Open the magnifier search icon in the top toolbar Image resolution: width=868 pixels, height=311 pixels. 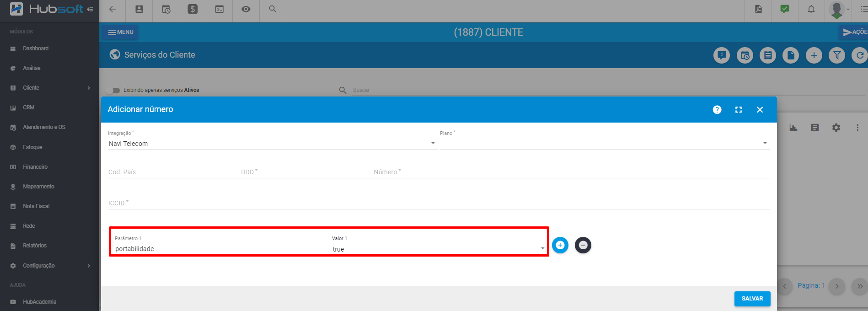click(273, 9)
